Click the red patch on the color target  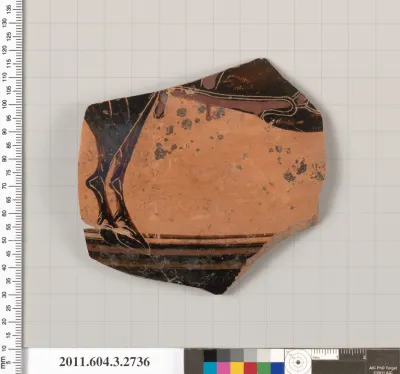tap(250, 368)
